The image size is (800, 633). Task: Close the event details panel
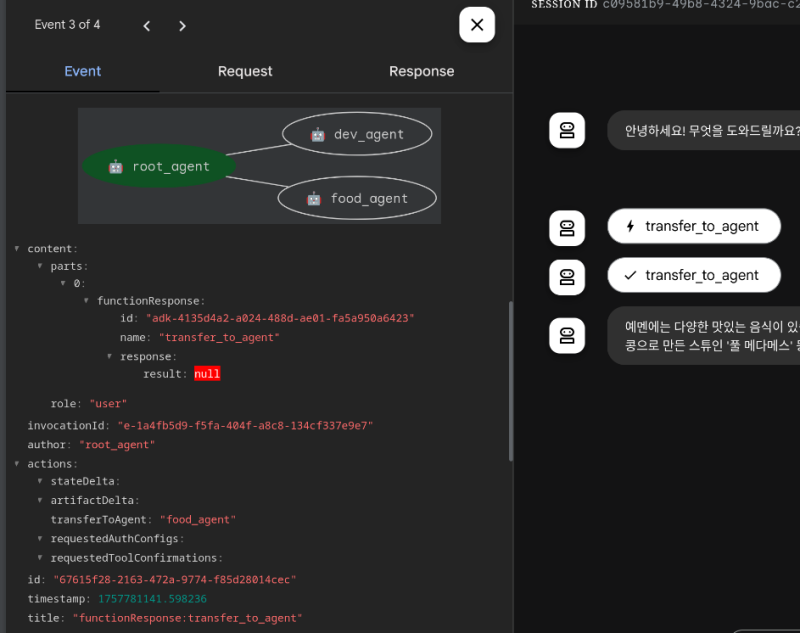click(477, 25)
